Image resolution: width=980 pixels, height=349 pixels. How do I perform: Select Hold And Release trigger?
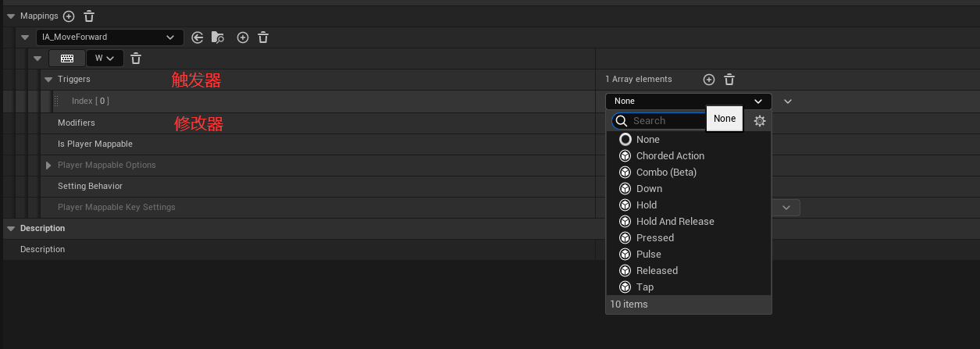pyautogui.click(x=675, y=222)
